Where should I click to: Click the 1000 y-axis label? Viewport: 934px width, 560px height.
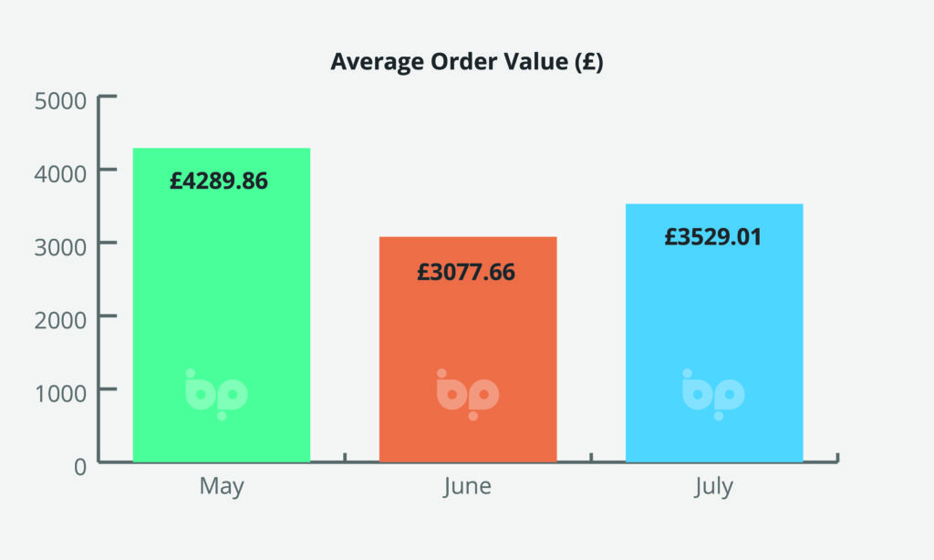coord(61,394)
